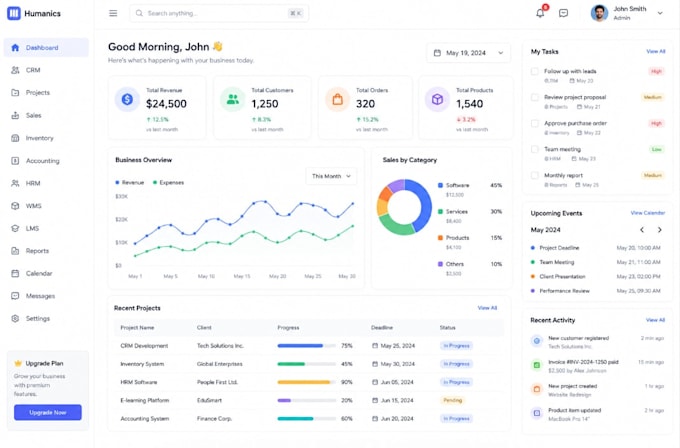Viewport: 680px width, 448px height.
Task: Expand the This Month chart filter
Action: (331, 176)
